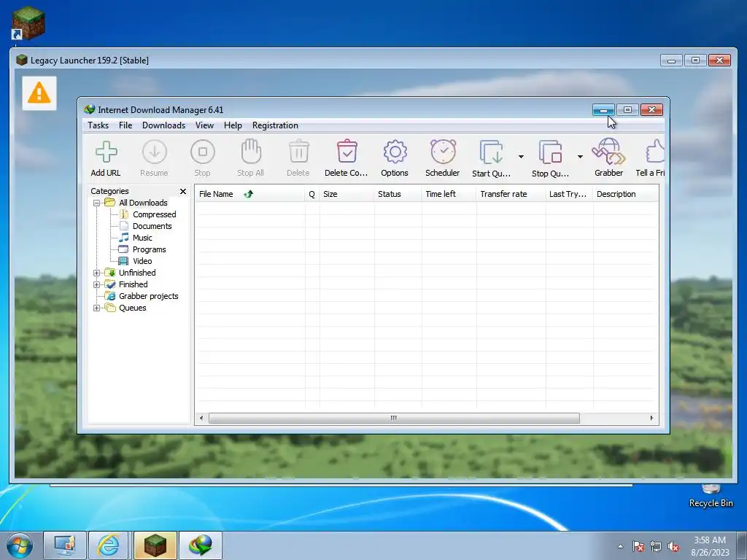Click the Internet Explorer taskbar icon

click(108, 545)
